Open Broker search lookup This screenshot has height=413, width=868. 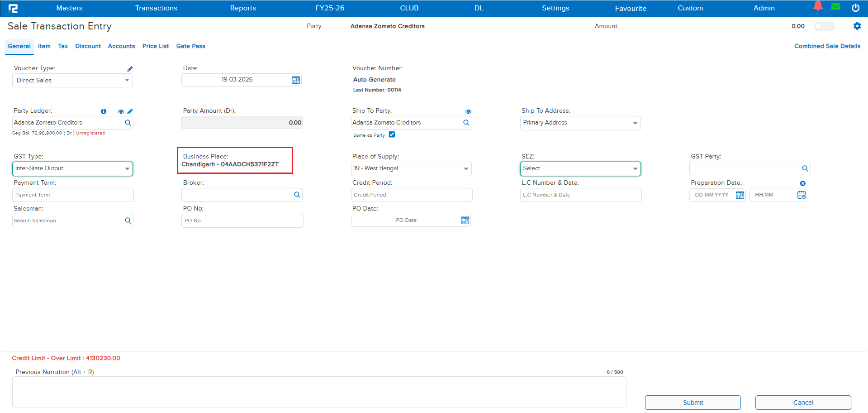coord(297,194)
